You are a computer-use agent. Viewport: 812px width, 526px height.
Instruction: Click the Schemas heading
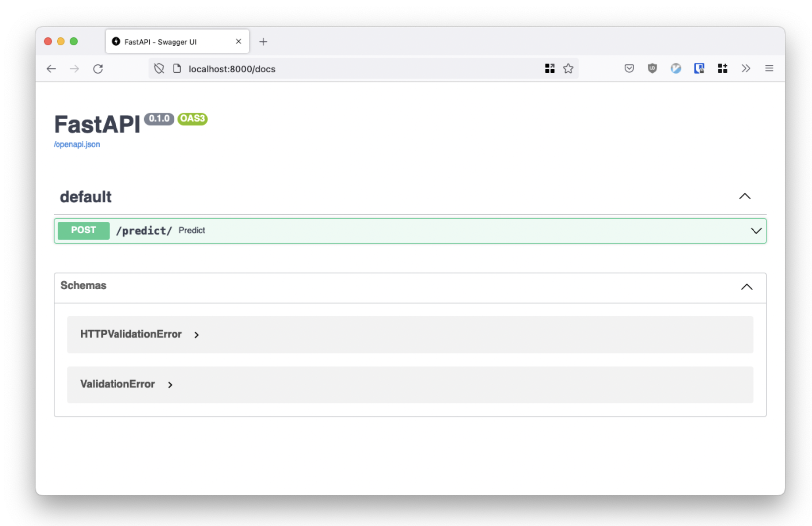(x=83, y=286)
